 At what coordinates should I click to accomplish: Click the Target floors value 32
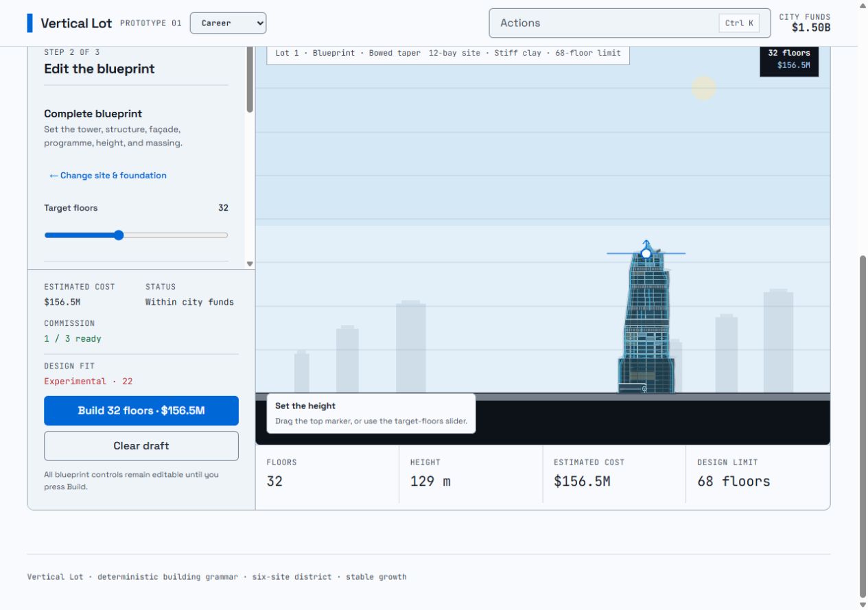tap(223, 208)
